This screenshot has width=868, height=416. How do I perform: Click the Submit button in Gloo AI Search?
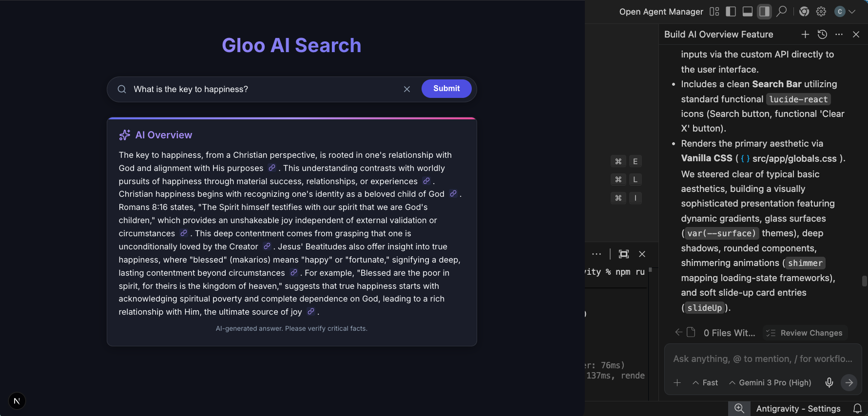coord(446,89)
